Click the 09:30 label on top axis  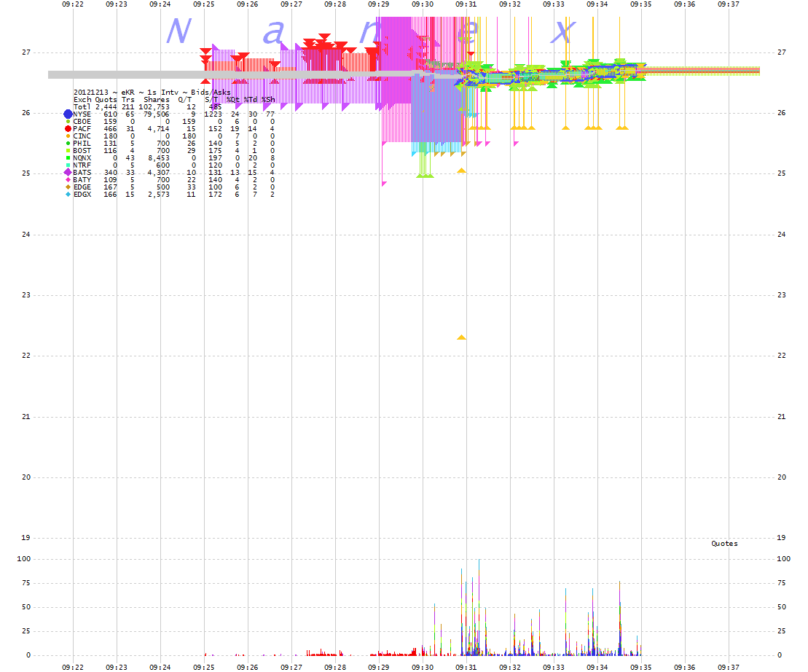click(423, 4)
